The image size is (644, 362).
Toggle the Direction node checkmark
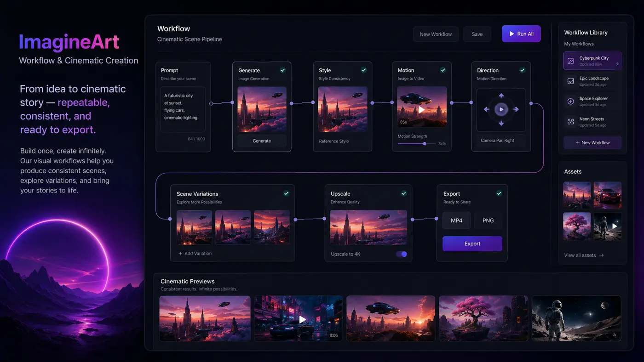pyautogui.click(x=522, y=70)
